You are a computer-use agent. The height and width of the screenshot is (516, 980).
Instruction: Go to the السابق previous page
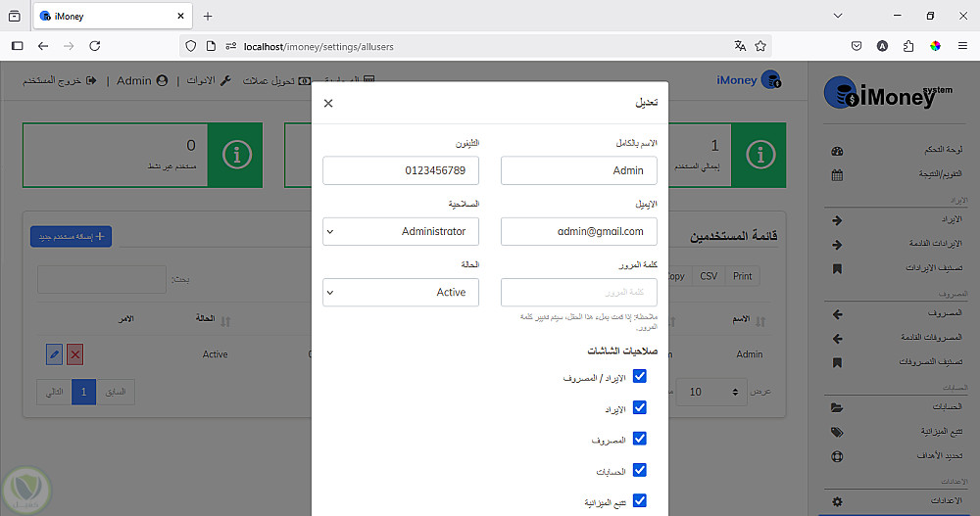(x=116, y=392)
